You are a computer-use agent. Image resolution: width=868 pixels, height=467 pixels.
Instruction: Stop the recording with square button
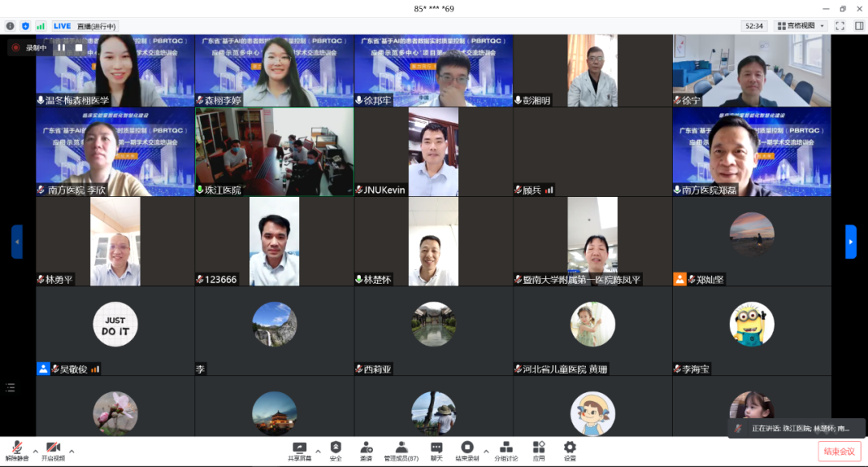[78, 47]
